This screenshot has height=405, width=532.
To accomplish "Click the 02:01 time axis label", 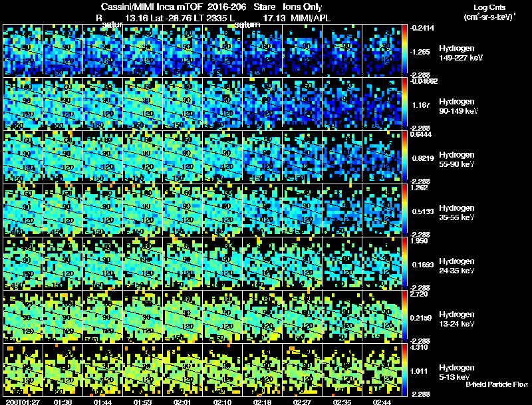I will pos(182,402).
